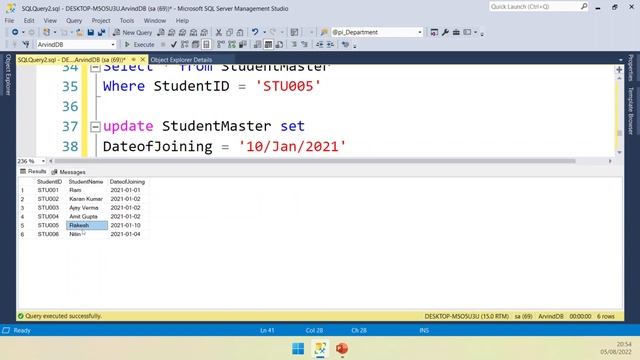
Task: Open the Template Browser side panel
Action: point(630,111)
